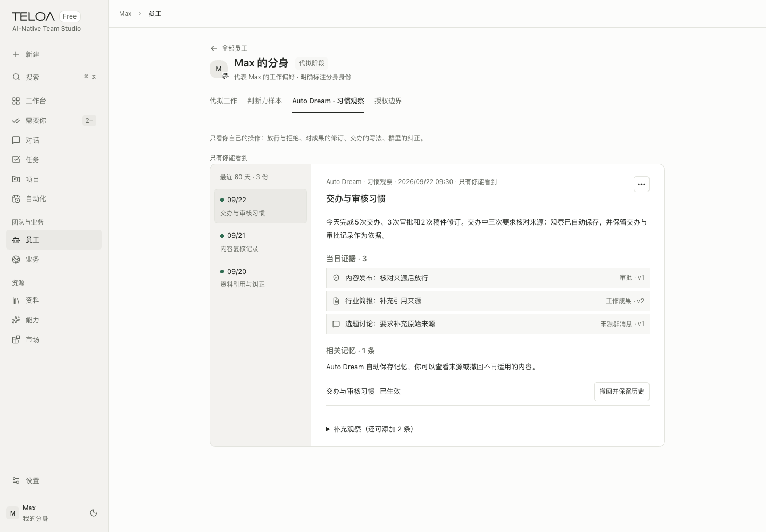
Task: Open the 工作台 grid icon
Action: [16, 101]
